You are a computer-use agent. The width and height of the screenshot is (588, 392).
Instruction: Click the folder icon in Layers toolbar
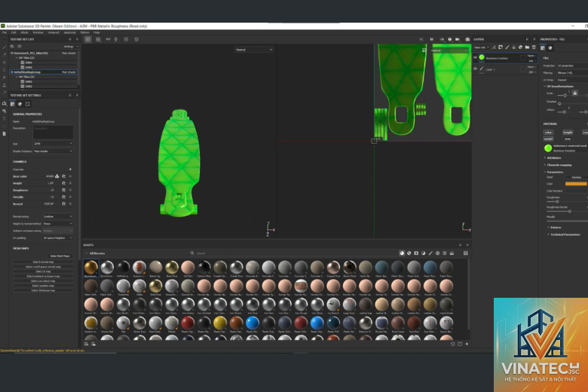pos(527,47)
